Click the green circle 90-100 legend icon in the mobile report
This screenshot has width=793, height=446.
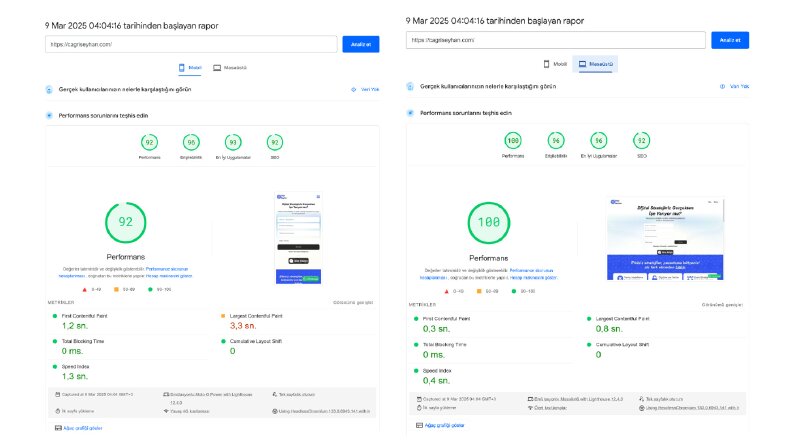click(150, 290)
